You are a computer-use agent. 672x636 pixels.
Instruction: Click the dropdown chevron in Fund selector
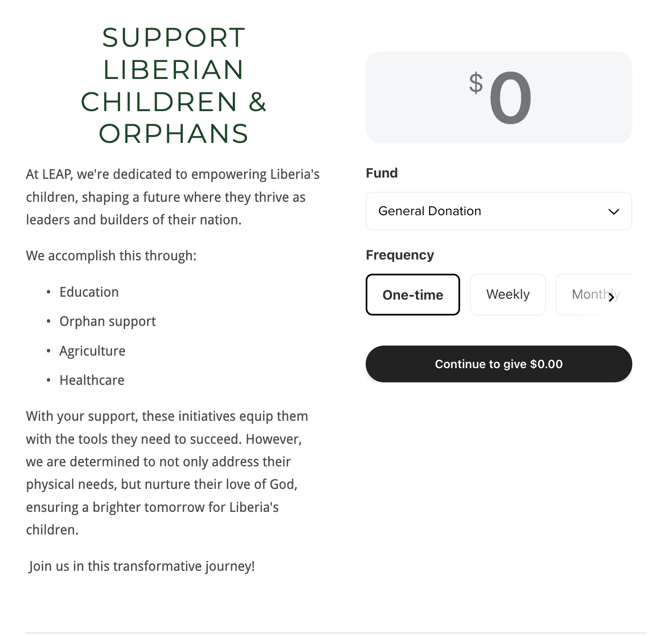click(613, 211)
